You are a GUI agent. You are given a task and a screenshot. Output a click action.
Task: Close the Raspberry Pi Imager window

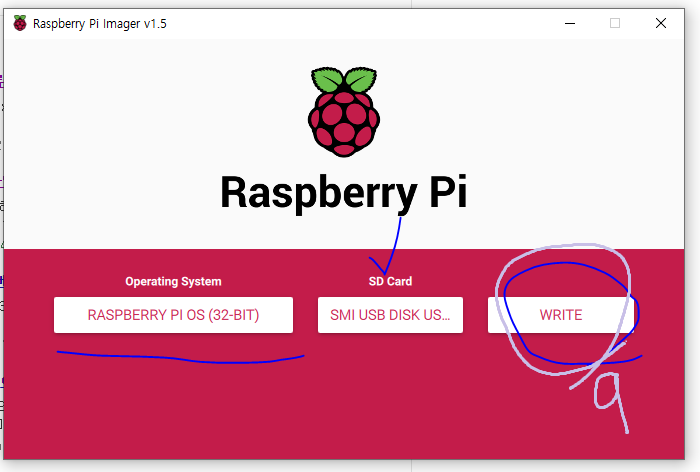(661, 23)
